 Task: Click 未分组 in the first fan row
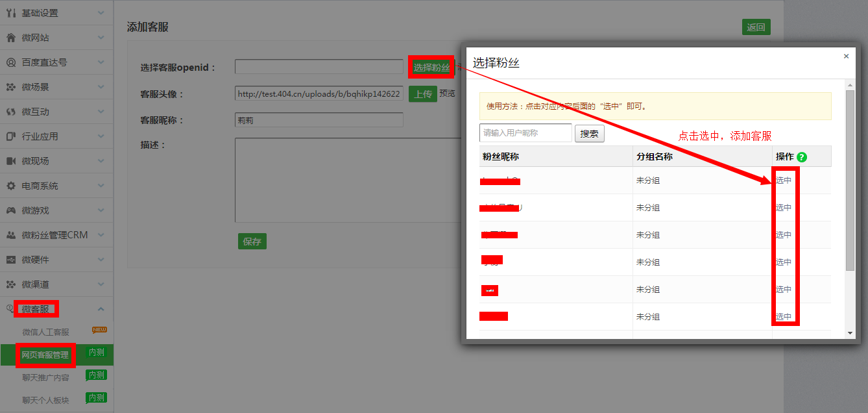648,181
